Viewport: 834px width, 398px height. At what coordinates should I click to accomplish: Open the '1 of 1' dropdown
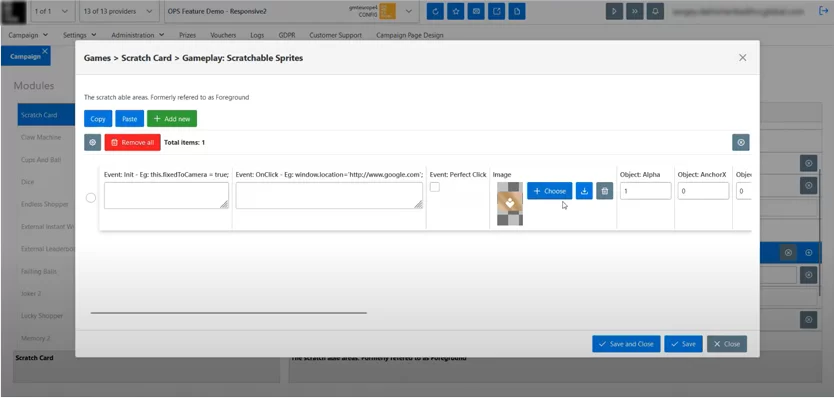pyautogui.click(x=52, y=11)
